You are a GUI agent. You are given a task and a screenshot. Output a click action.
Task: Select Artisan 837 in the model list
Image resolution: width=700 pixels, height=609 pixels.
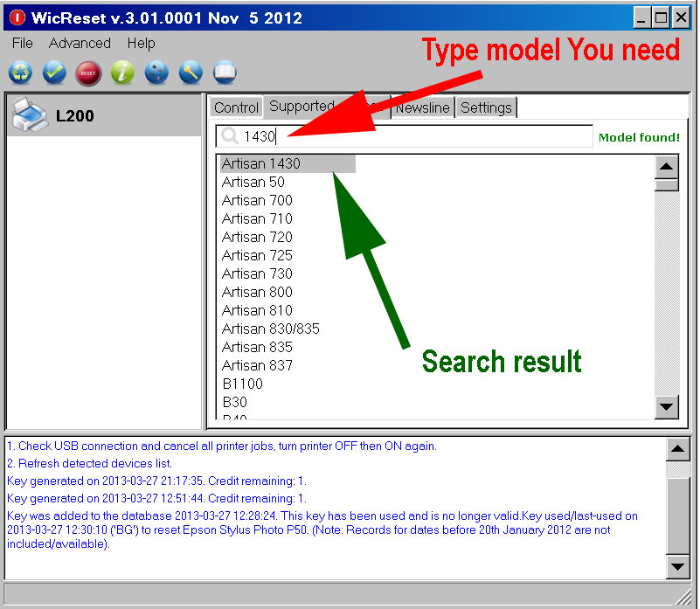(257, 365)
